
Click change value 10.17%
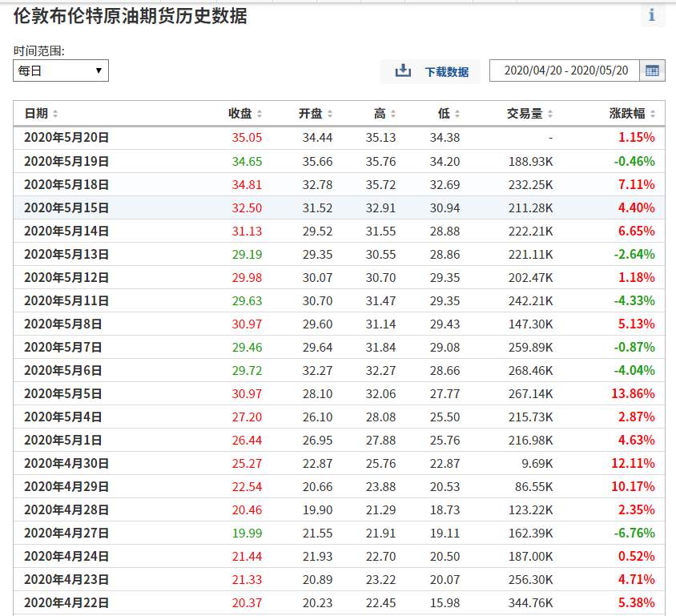[x=633, y=487]
